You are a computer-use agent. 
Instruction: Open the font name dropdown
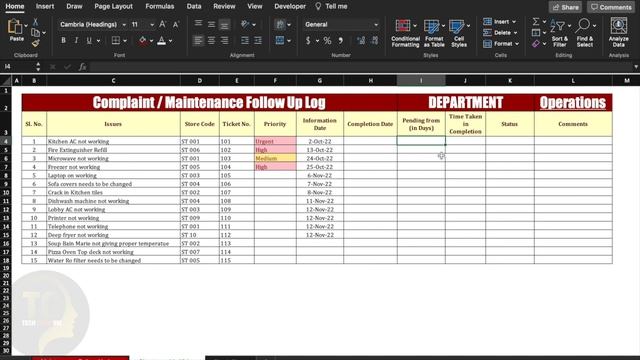[x=124, y=24]
